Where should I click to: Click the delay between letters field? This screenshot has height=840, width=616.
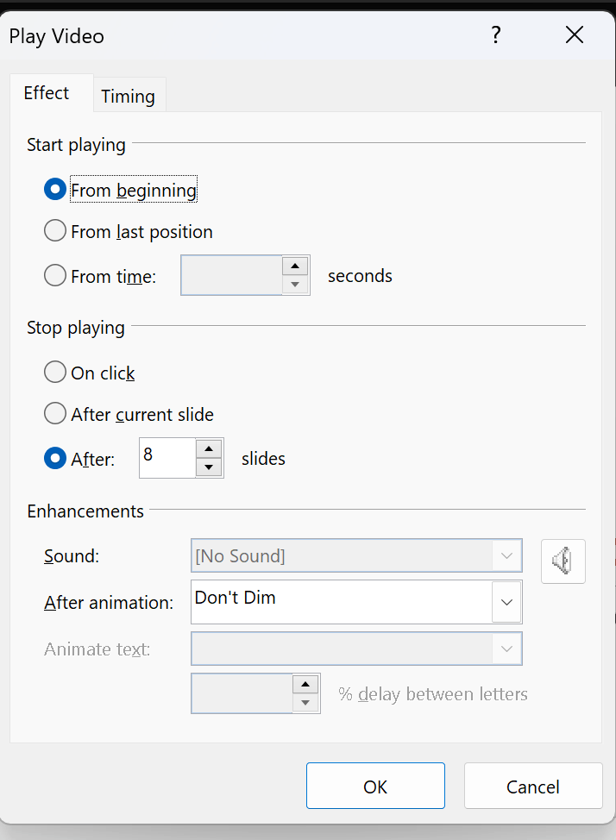[x=242, y=693]
